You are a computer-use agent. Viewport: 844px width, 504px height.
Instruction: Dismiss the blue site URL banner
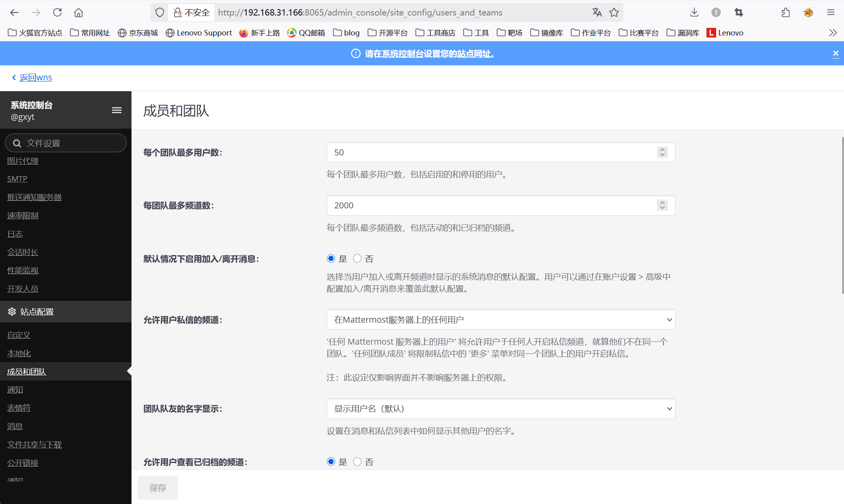pyautogui.click(x=836, y=53)
